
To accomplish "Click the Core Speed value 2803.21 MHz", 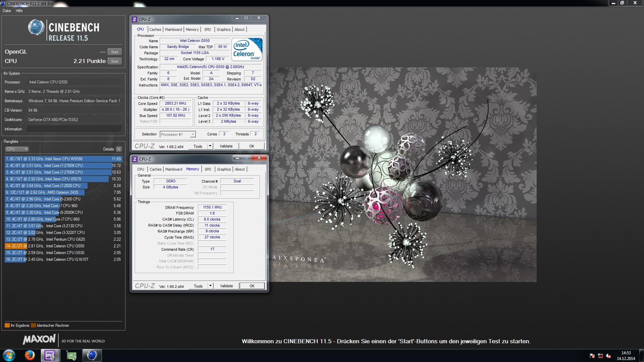I will [x=175, y=104].
